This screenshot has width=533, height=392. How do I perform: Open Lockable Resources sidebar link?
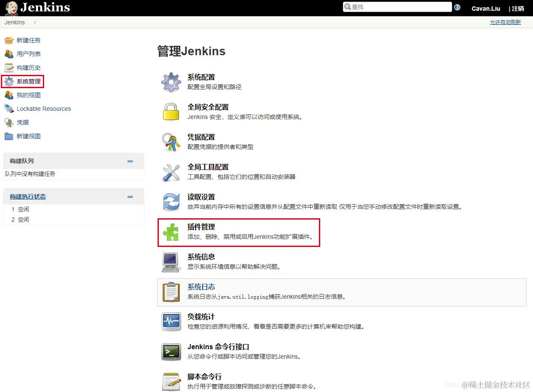44,109
